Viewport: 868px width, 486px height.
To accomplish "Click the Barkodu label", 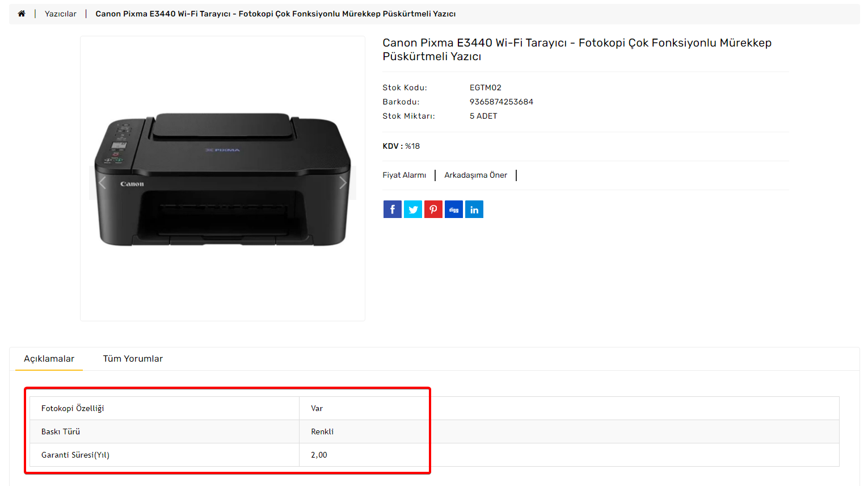I will tap(401, 102).
